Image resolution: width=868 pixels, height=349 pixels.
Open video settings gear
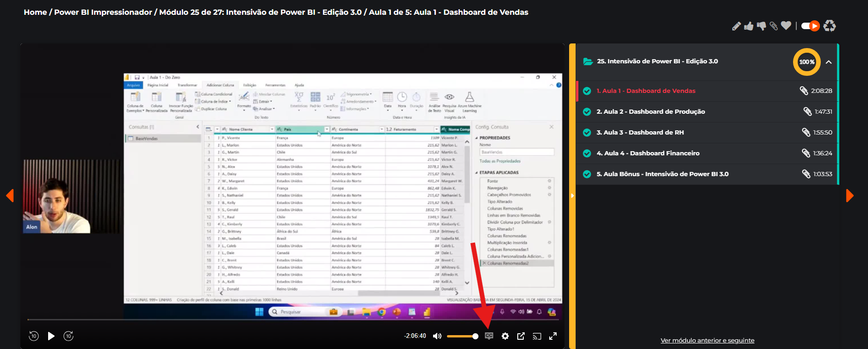[505, 336]
